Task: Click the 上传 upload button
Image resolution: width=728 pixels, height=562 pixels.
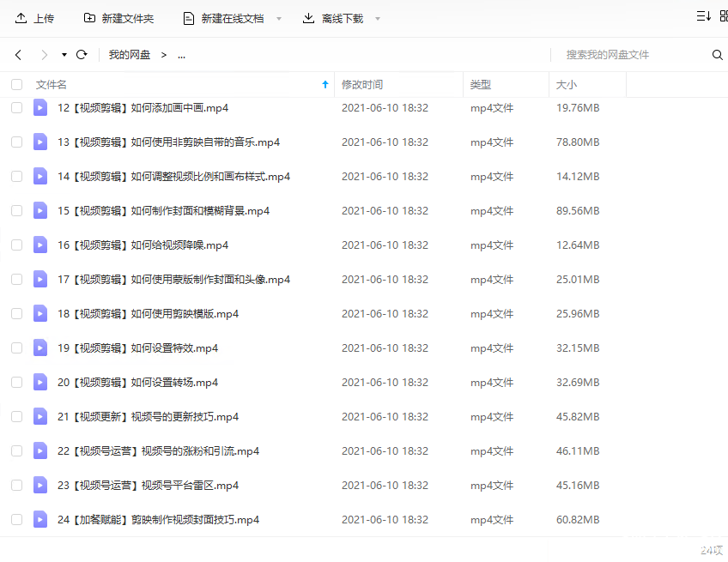Action: 34,18
